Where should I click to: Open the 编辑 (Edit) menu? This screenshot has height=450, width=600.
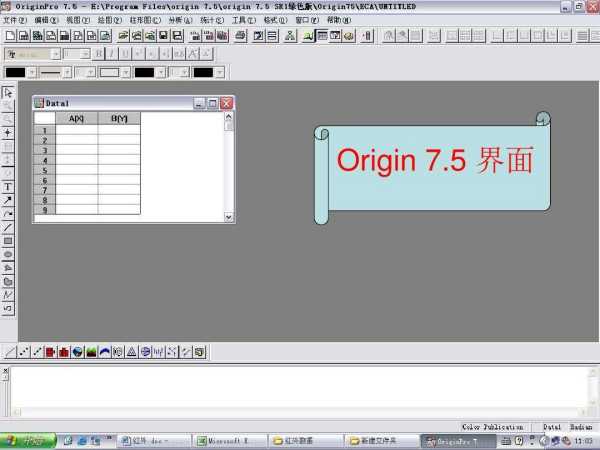(46, 20)
